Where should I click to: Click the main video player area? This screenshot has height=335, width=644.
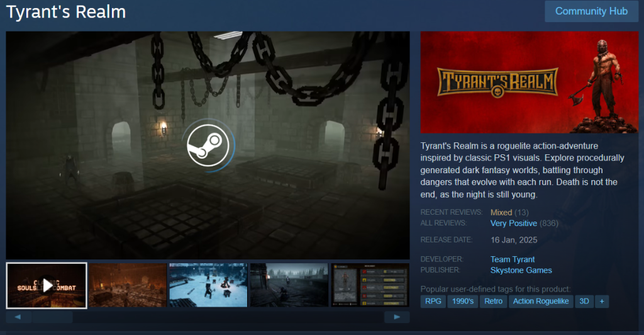point(208,145)
